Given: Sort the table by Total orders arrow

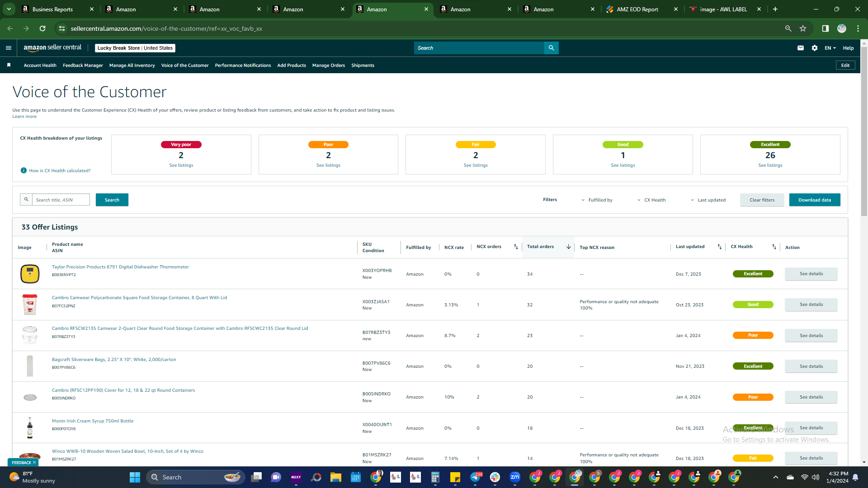Looking at the screenshot, I should pos(569,247).
